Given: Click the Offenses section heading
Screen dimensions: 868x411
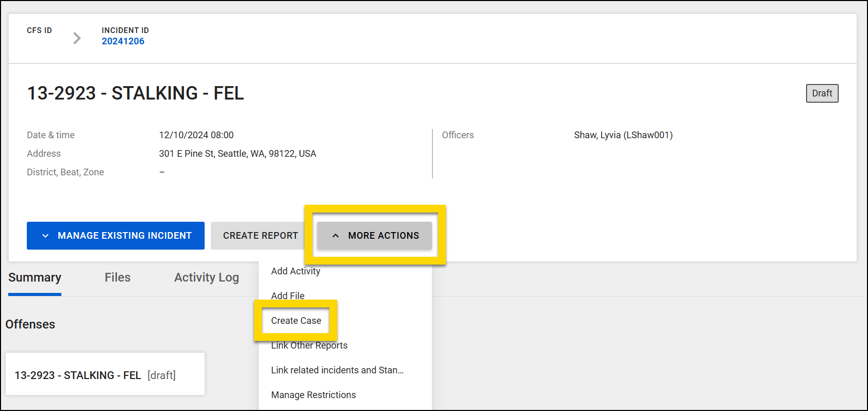Looking at the screenshot, I should click(x=30, y=324).
